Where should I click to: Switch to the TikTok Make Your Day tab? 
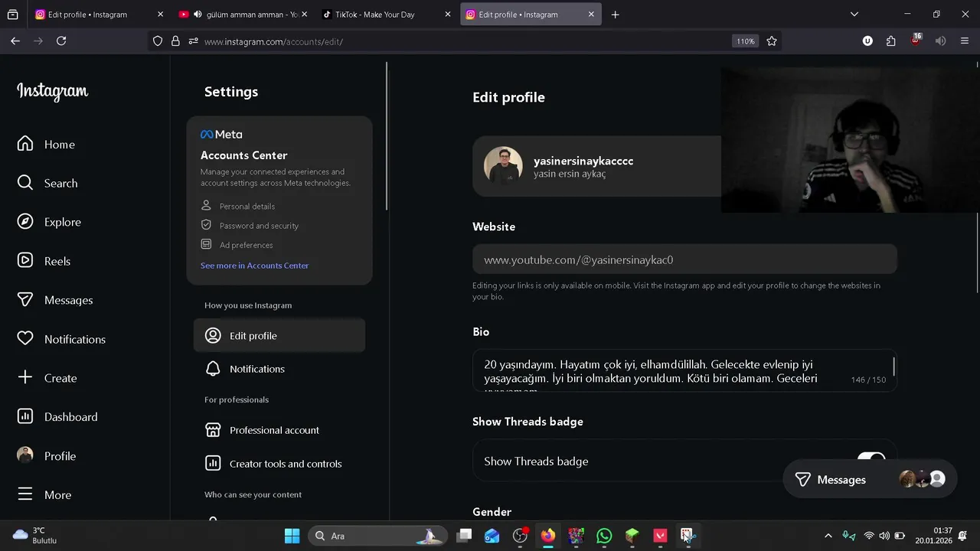[386, 15]
